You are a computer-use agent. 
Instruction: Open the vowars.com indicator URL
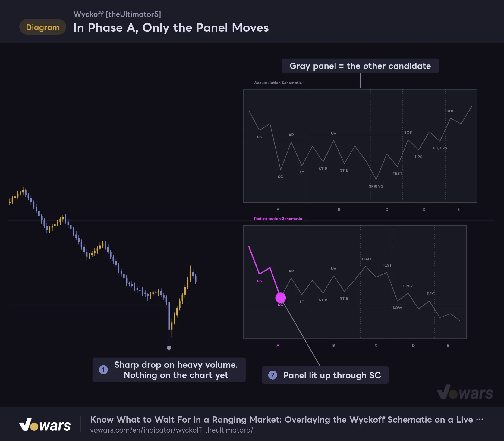point(172,430)
